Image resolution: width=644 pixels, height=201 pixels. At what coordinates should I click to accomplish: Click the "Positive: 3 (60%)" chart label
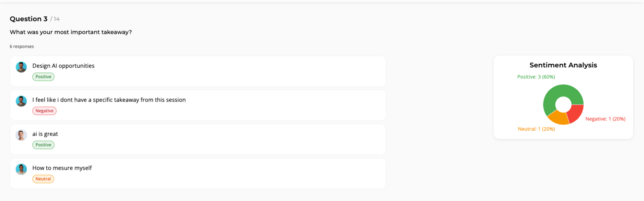(x=536, y=77)
